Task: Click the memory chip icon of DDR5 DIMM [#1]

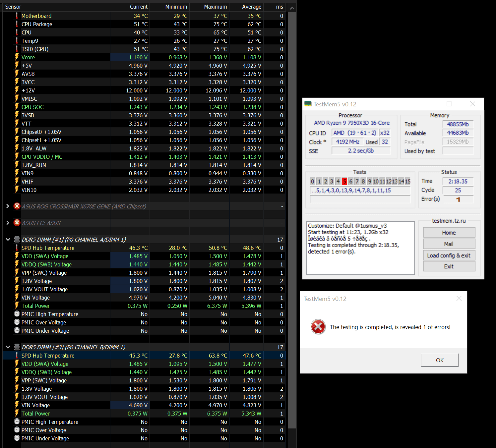Action: 17,239
